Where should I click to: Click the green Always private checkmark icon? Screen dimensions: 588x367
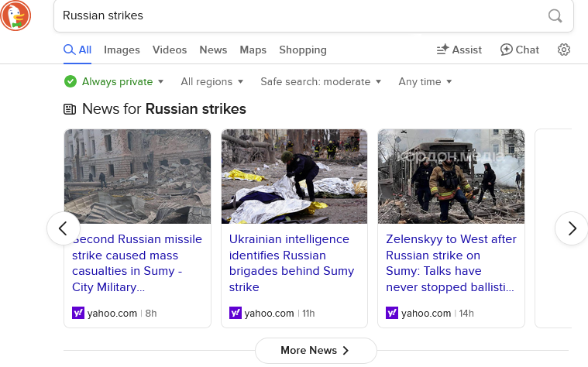tap(70, 81)
